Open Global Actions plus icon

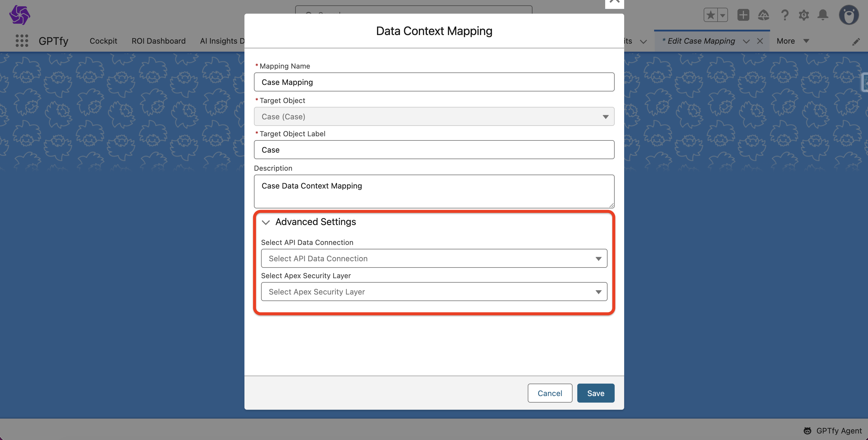[x=743, y=15]
